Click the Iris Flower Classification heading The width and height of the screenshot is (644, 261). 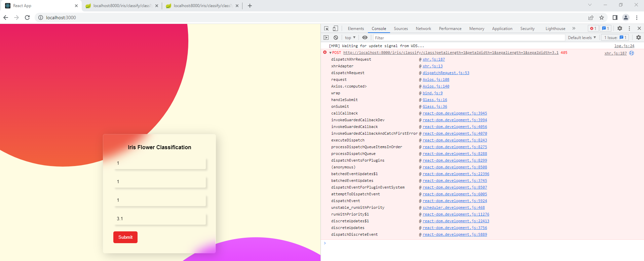pos(159,147)
